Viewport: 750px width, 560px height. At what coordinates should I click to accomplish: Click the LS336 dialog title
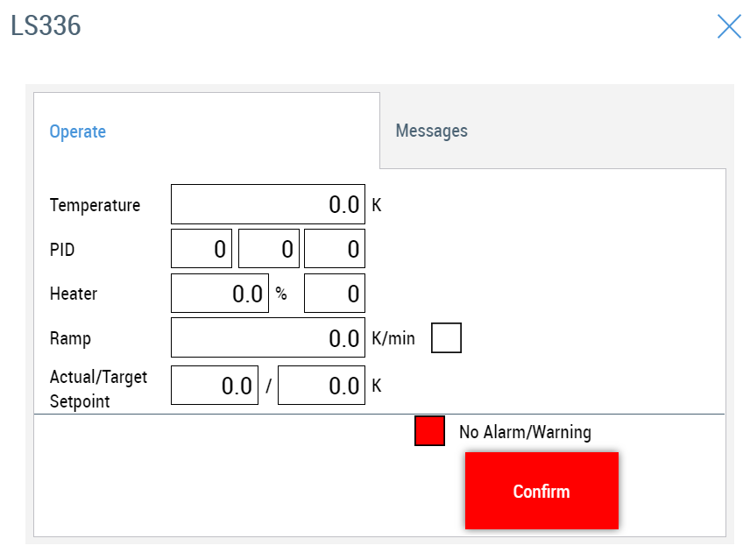[x=46, y=25]
